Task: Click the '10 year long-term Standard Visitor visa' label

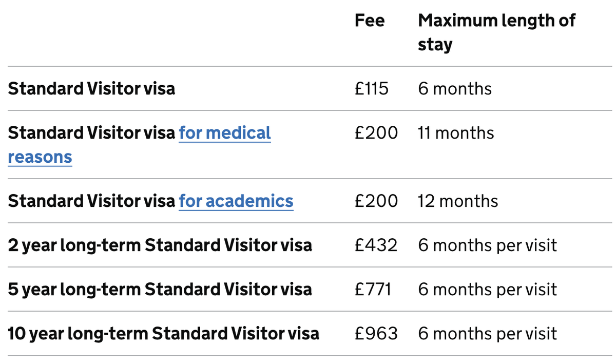Action: 163,333
